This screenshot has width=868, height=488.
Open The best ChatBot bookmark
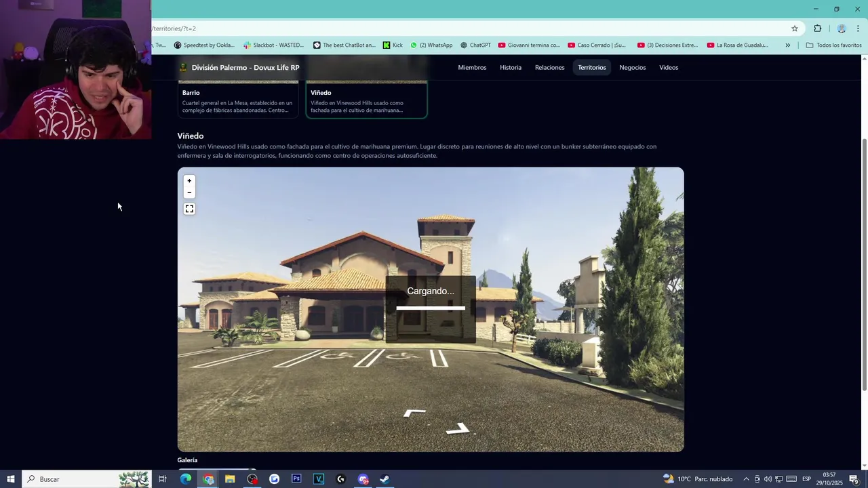(344, 45)
